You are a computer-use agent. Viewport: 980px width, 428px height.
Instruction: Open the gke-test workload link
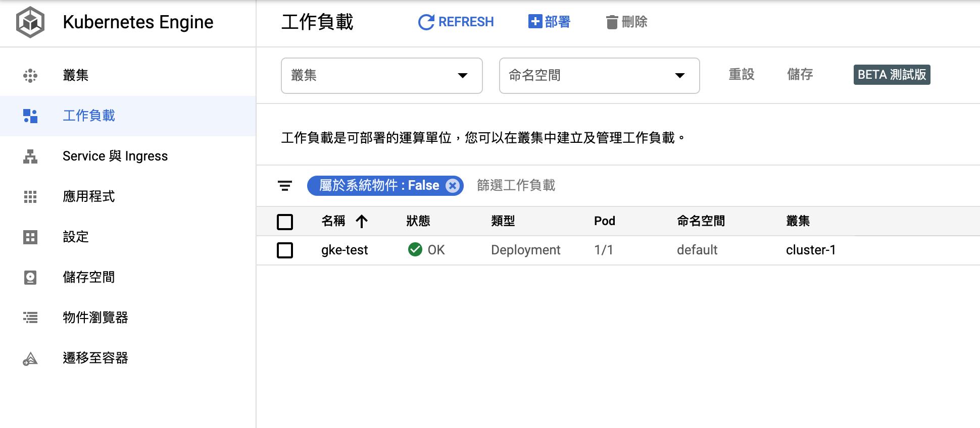click(x=345, y=250)
